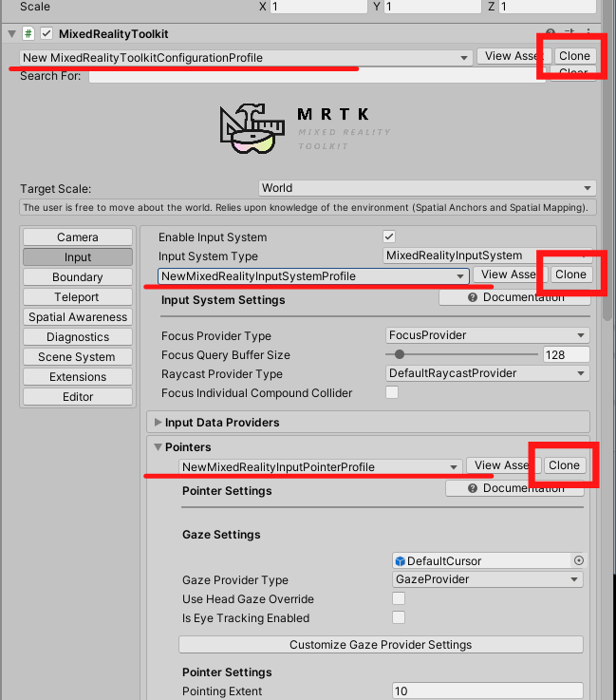Image resolution: width=616 pixels, height=700 pixels.
Task: Uncheck Enable Input System
Action: [389, 236]
